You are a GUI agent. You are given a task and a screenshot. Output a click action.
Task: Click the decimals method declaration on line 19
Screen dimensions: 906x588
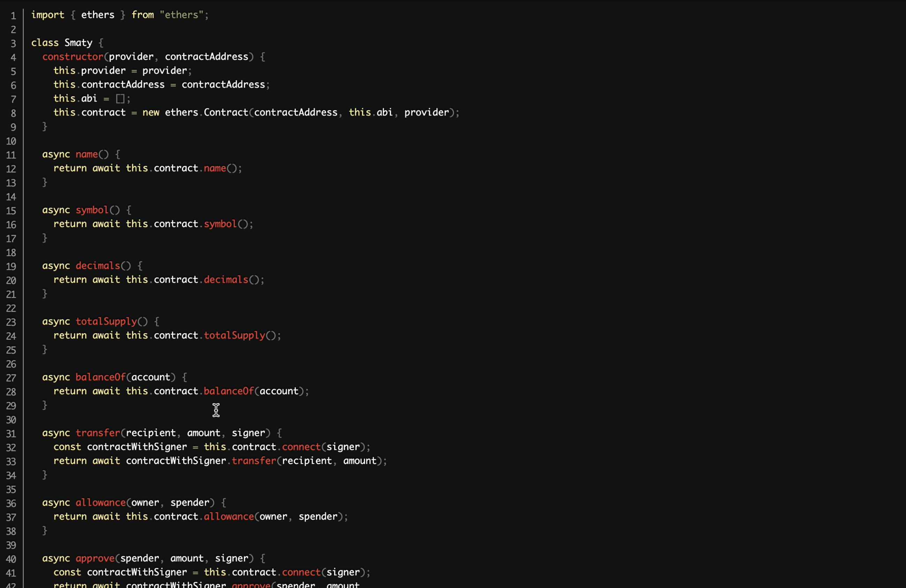pos(98,266)
